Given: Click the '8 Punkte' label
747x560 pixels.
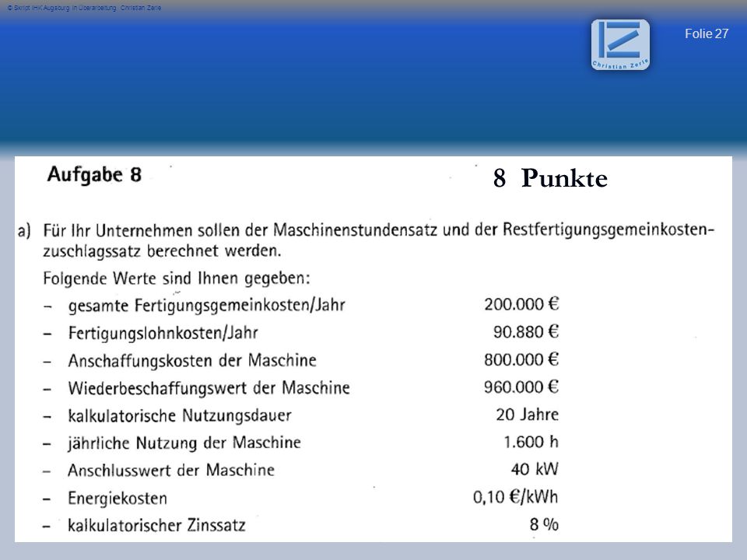Looking at the screenshot, I should coord(550,179).
